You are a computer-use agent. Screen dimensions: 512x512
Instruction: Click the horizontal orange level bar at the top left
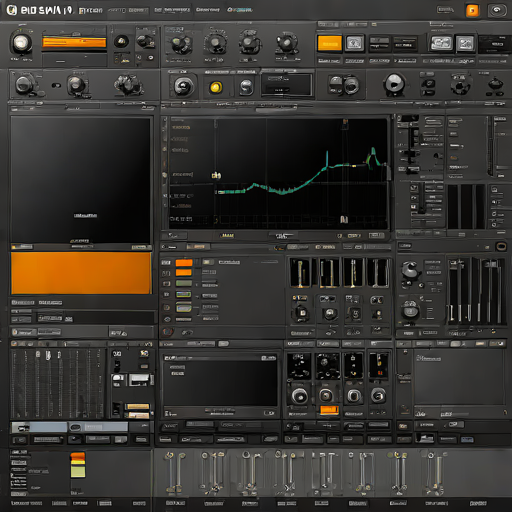[x=74, y=42]
